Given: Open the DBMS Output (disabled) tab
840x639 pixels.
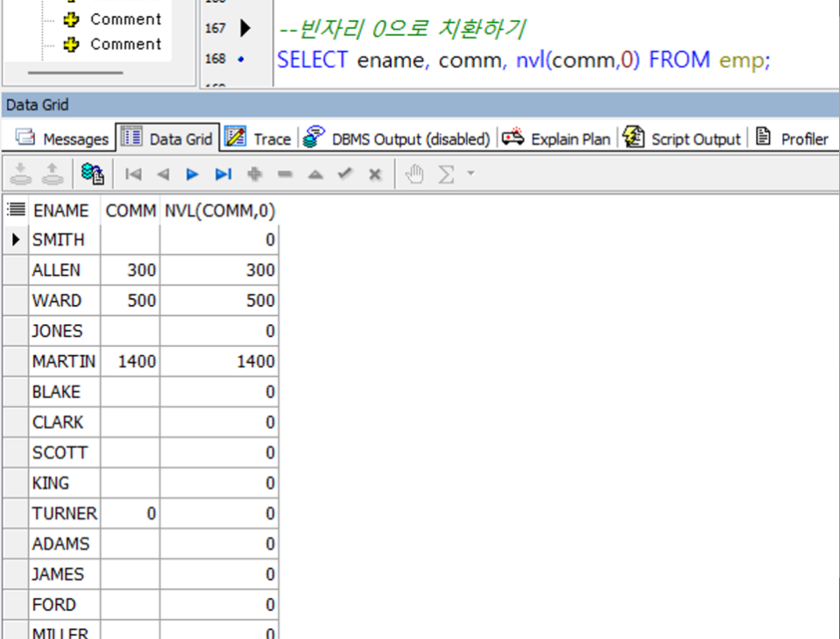Looking at the screenshot, I should coord(397,138).
